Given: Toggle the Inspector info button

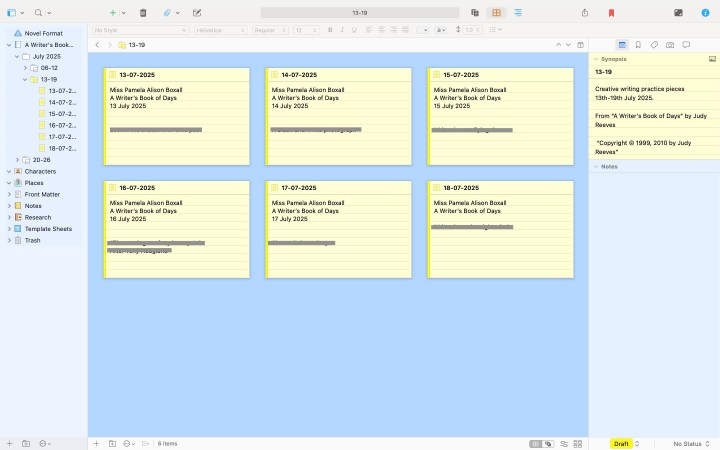Looking at the screenshot, I should [705, 13].
